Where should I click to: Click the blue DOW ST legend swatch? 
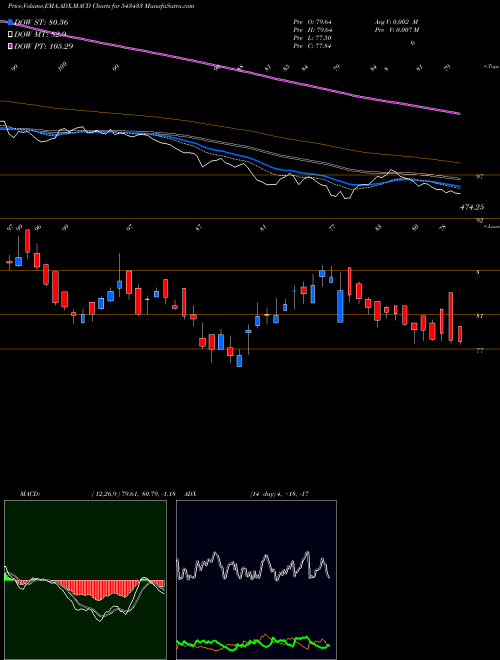point(10,22)
